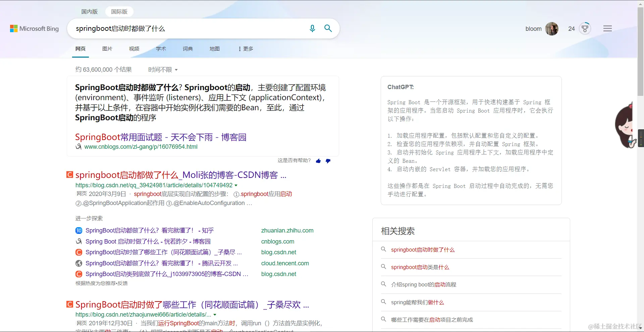Expand arrow after blog.csdn.net/zhaojunwei666 URL
The height and width of the screenshot is (332, 644).
tap(215, 315)
